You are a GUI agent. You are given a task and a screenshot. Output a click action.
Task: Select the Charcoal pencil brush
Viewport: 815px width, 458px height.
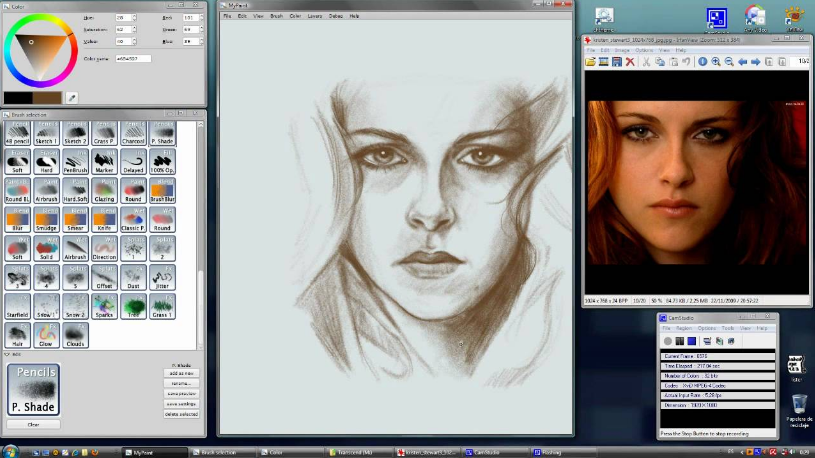click(133, 134)
